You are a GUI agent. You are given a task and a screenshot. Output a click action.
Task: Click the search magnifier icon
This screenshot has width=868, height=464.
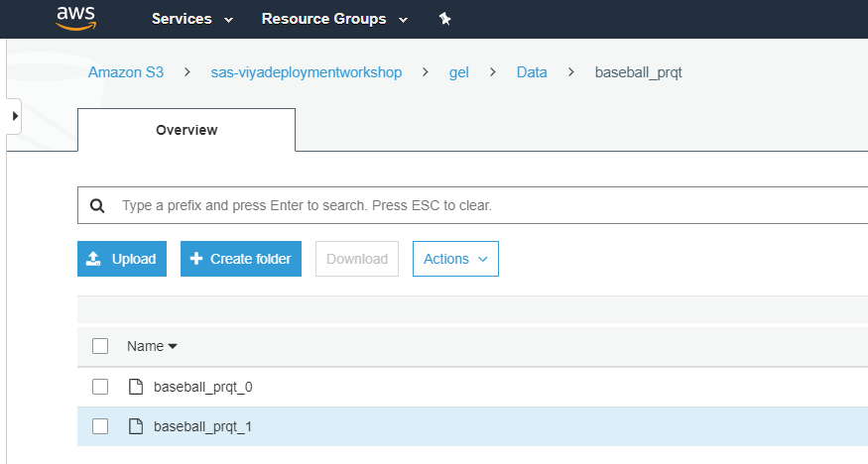[x=97, y=206]
